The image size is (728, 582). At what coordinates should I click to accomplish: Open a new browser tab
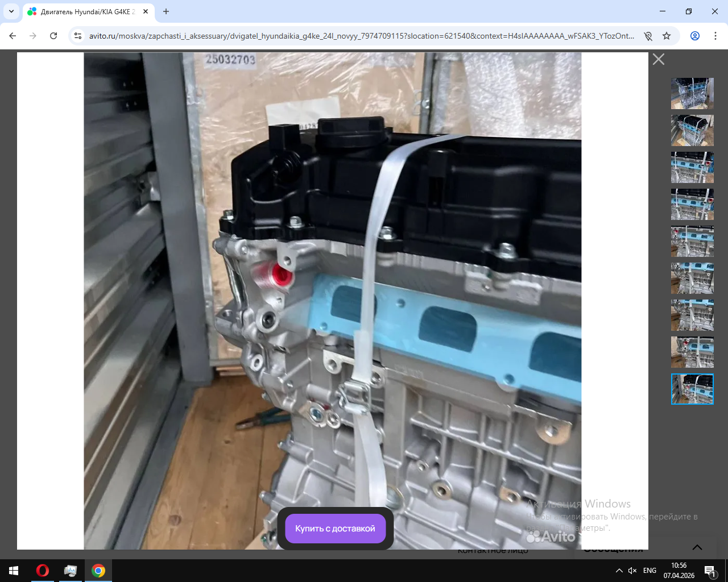pos(166,11)
